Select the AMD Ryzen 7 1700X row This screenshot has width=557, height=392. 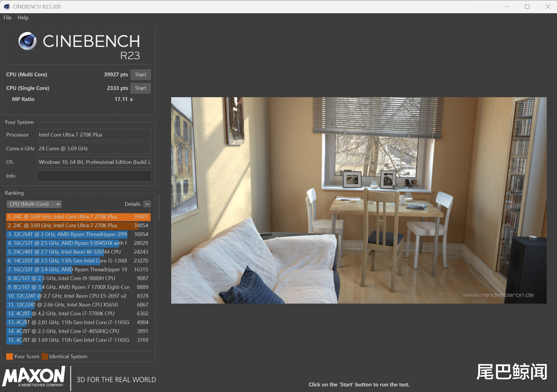pos(78,287)
